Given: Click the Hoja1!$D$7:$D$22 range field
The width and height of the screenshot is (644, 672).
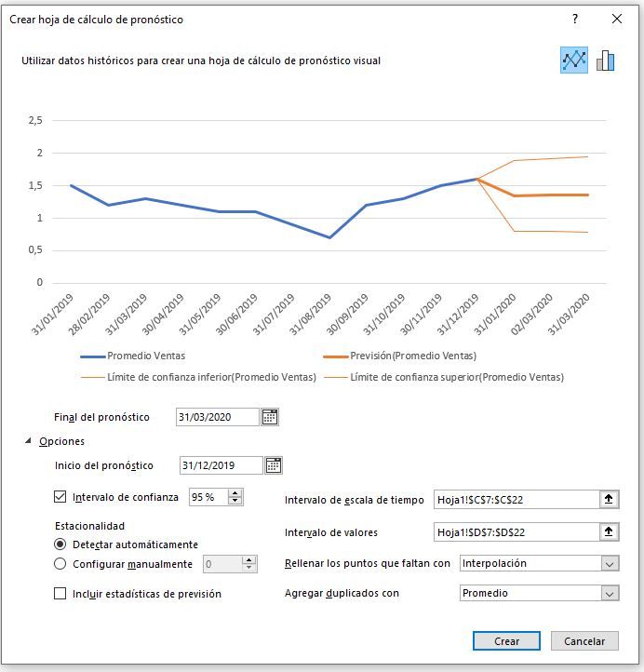Looking at the screenshot, I should (517, 531).
